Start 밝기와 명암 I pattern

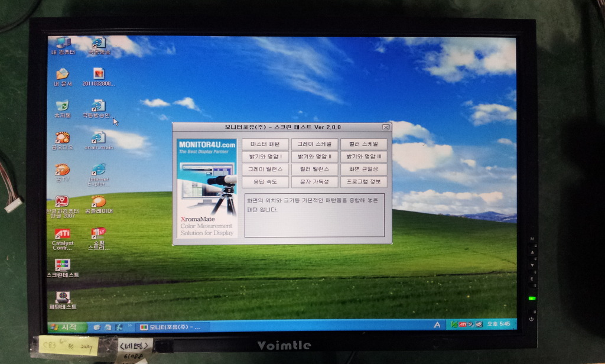click(x=265, y=157)
